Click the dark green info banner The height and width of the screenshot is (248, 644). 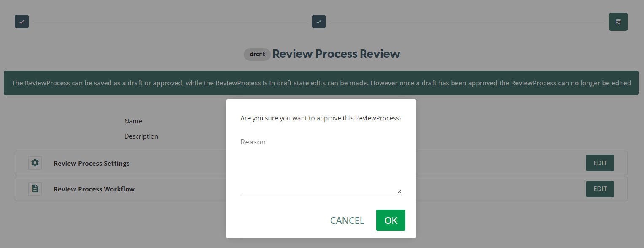coord(321,83)
